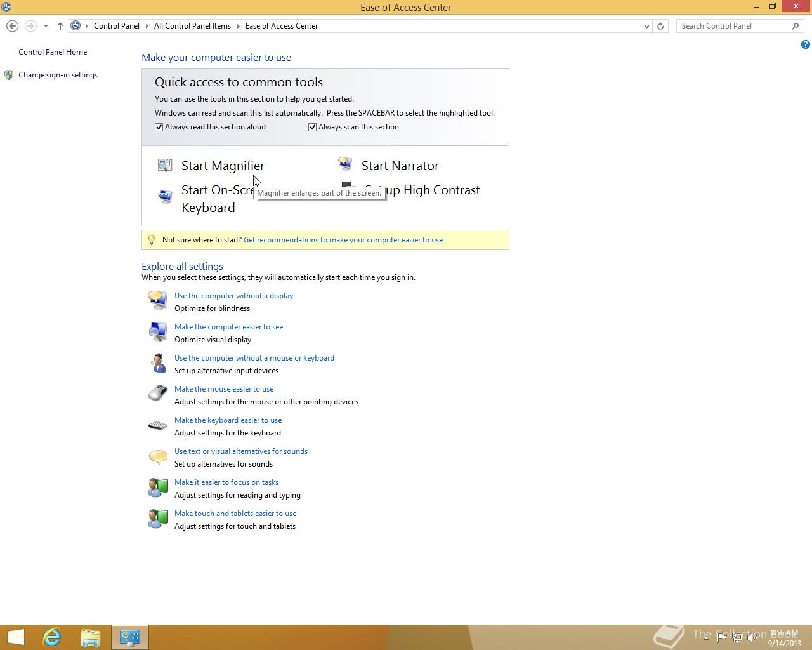The height and width of the screenshot is (650, 812).
Task: Select Control Panel breadcrumb
Action: coord(117,26)
